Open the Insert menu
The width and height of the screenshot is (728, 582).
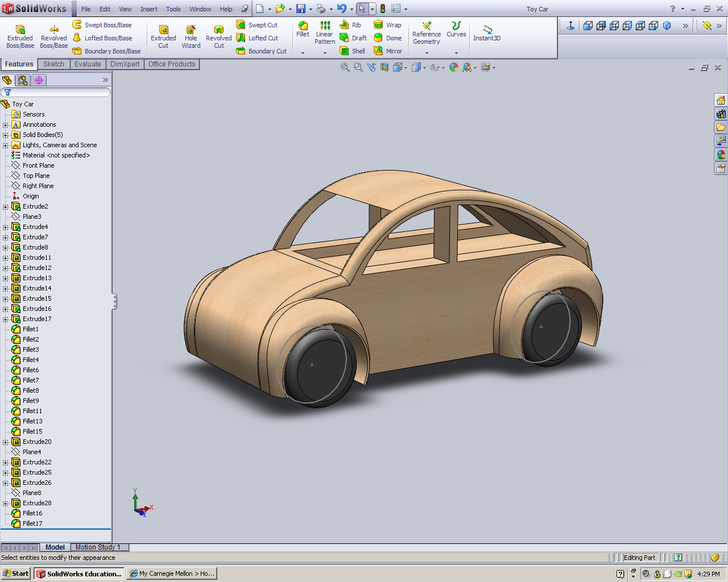[149, 9]
